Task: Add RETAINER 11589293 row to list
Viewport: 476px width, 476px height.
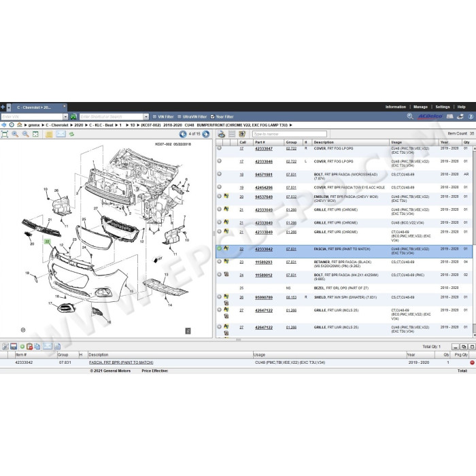Action: click(x=219, y=261)
